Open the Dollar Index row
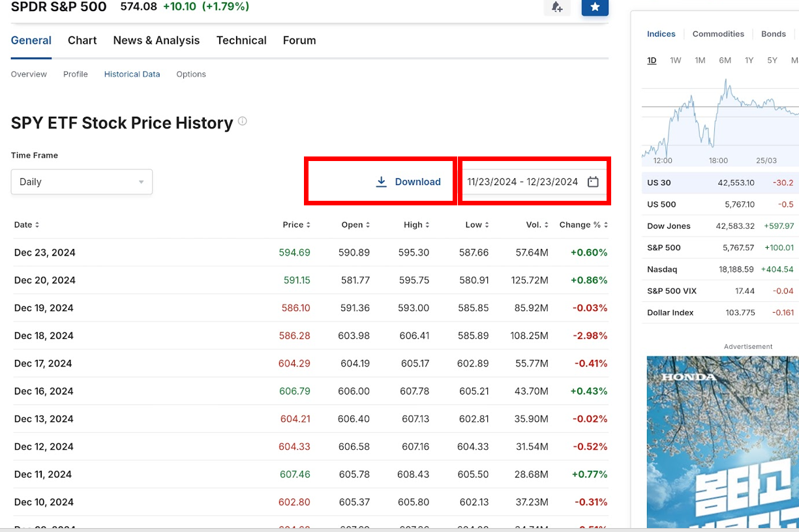The height and width of the screenshot is (532, 799). coord(720,313)
